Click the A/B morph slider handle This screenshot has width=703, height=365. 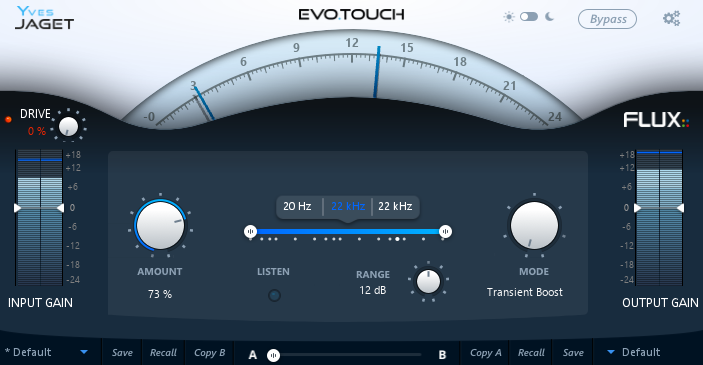[x=273, y=356]
